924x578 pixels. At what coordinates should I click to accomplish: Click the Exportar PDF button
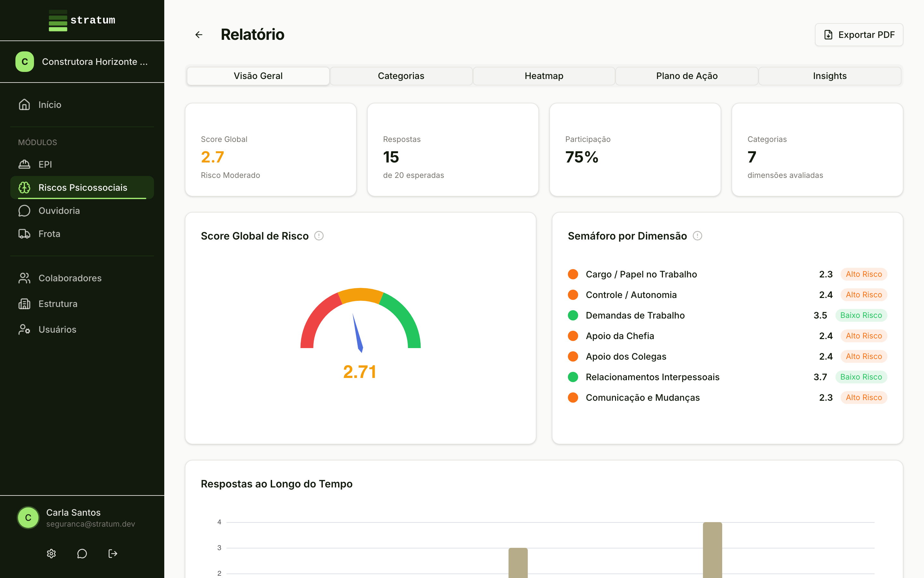[x=859, y=35]
